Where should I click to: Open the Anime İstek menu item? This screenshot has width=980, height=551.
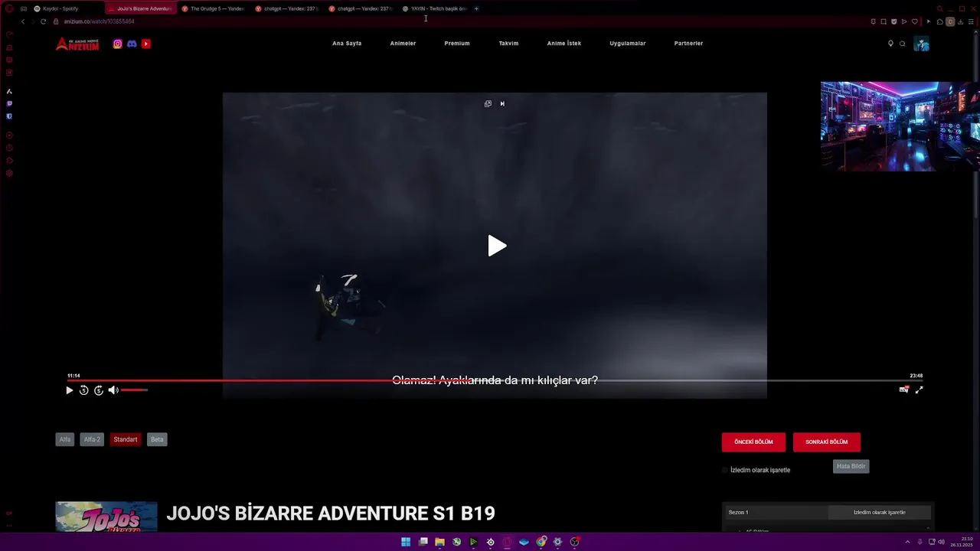click(564, 44)
